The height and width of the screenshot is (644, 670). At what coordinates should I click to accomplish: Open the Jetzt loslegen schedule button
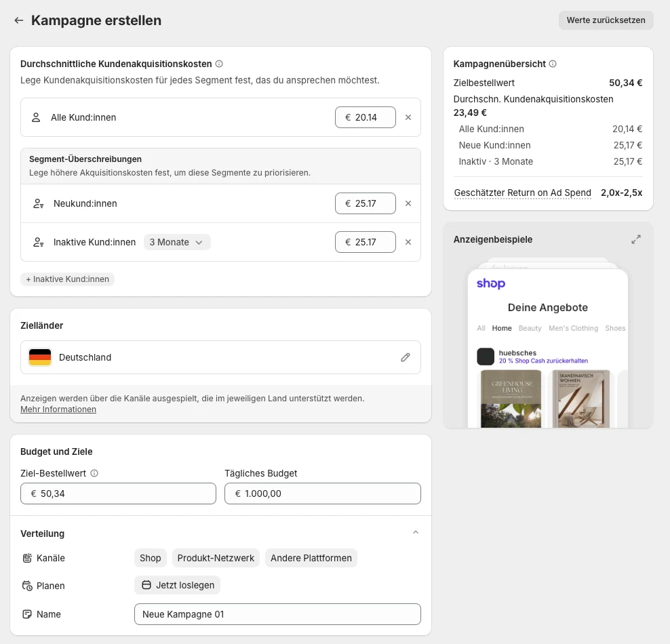tap(177, 585)
